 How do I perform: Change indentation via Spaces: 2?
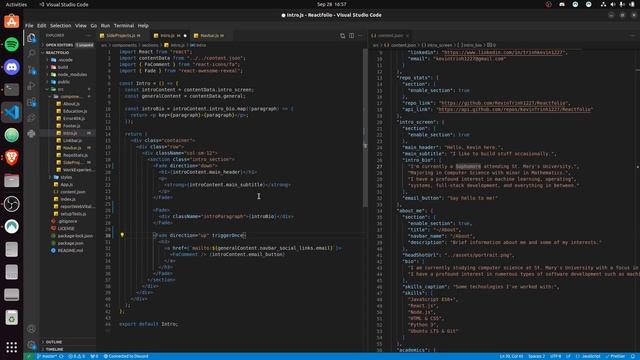click(536, 356)
